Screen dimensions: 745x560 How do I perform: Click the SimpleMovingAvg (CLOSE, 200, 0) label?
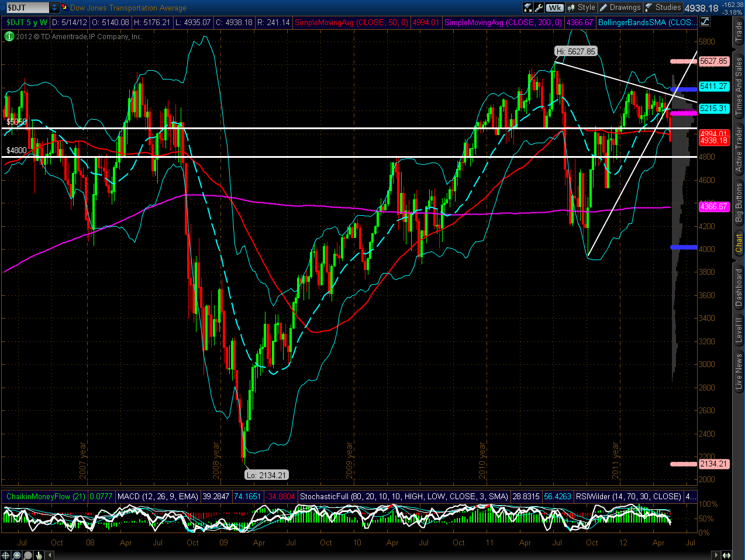click(x=503, y=22)
